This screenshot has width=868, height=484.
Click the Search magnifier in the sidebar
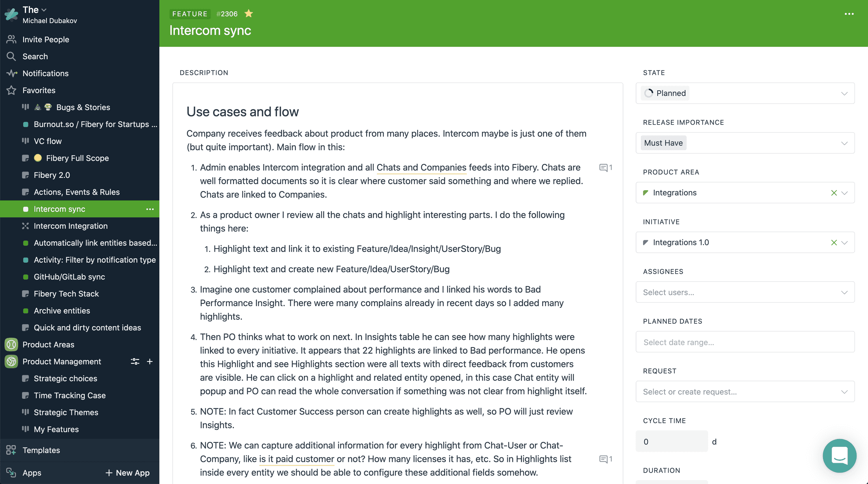click(11, 56)
